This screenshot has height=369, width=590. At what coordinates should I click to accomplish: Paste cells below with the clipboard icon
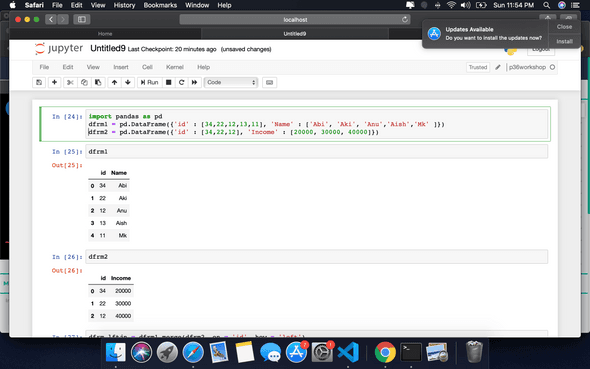coord(98,82)
